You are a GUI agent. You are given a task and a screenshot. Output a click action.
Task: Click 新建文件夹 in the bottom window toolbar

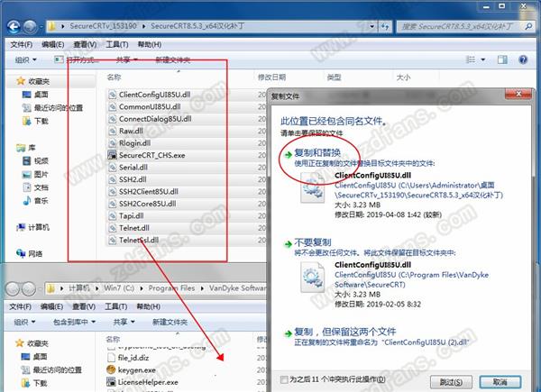click(x=170, y=322)
